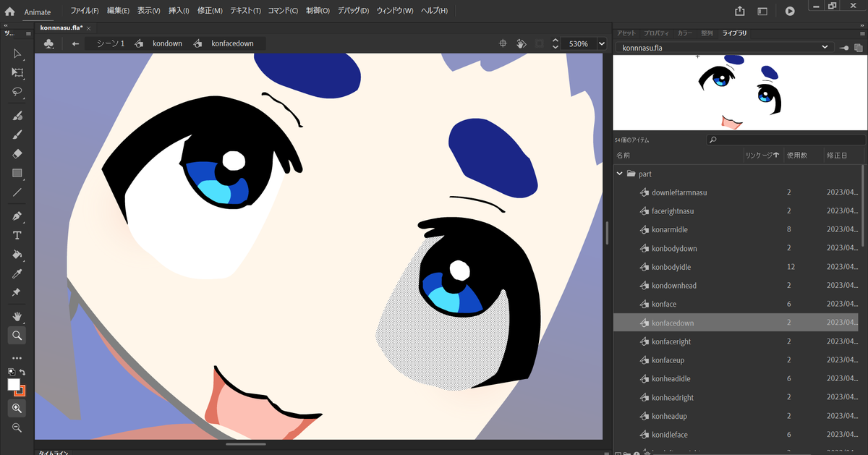The height and width of the screenshot is (455, 868).
Task: Open the コマンド(C) menu
Action: point(283,11)
